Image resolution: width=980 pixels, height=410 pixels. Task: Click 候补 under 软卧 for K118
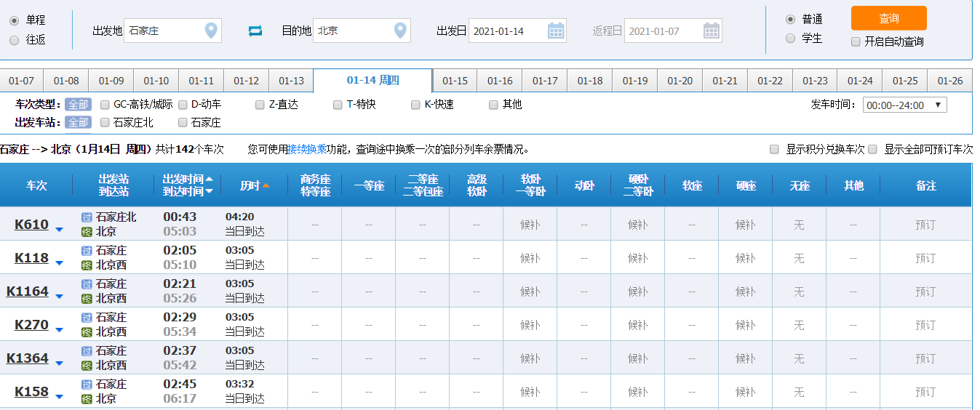[530, 258]
